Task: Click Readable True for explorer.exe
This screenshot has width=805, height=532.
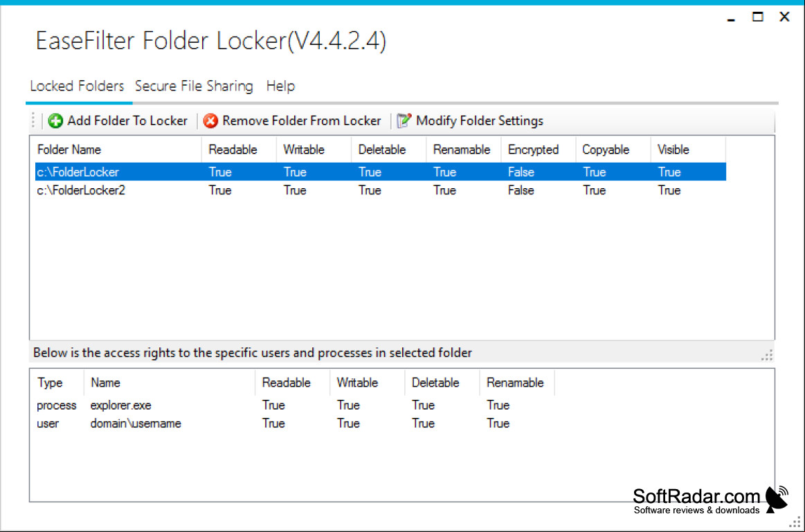Action: coord(273,405)
